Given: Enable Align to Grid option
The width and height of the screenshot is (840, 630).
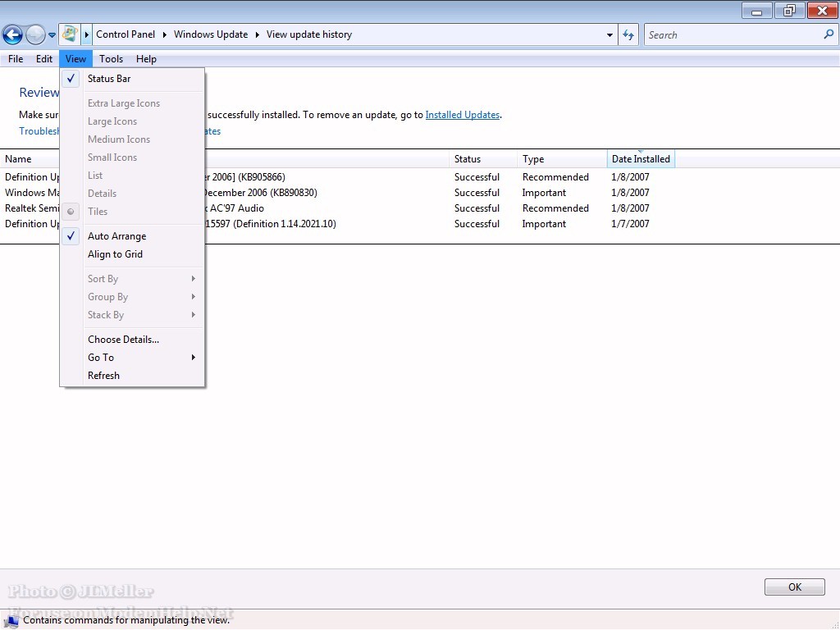Looking at the screenshot, I should point(115,254).
